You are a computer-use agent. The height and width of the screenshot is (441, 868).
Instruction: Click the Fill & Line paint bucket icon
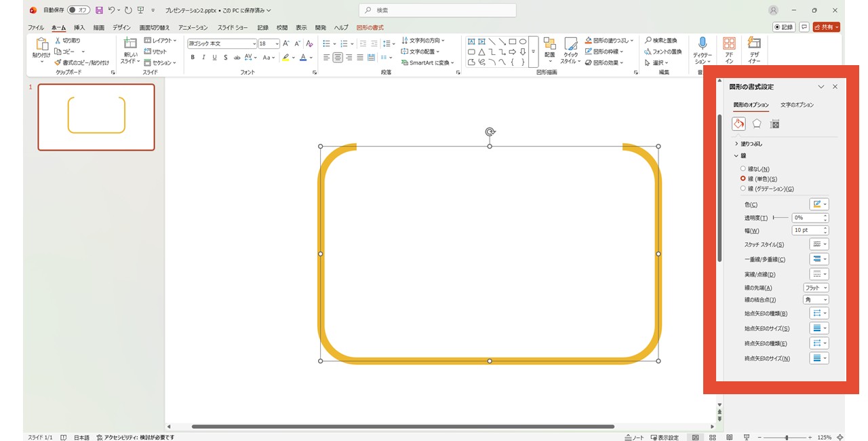[x=738, y=123]
